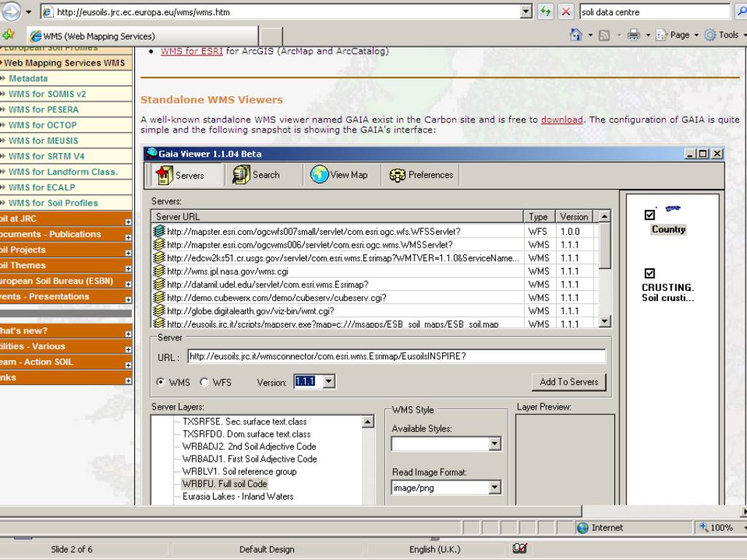Click the View Map globe icon
Image resolution: width=747 pixels, height=560 pixels.
(320, 175)
